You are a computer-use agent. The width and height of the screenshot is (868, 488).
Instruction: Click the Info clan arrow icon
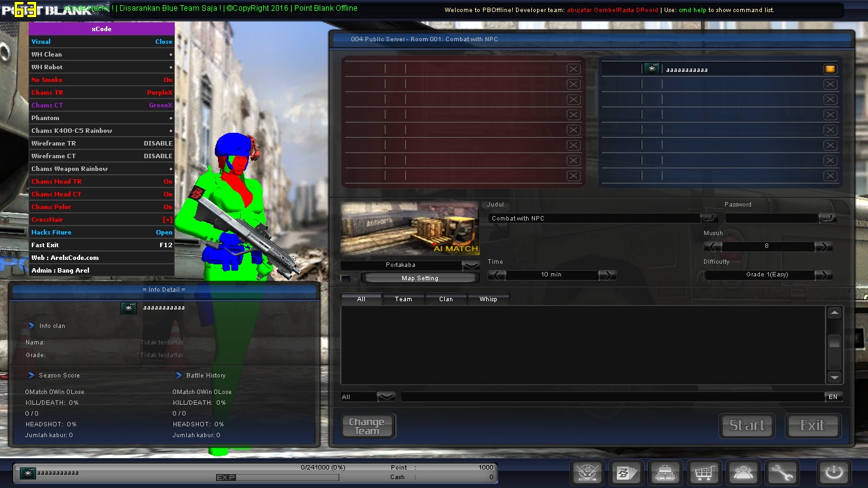point(31,325)
